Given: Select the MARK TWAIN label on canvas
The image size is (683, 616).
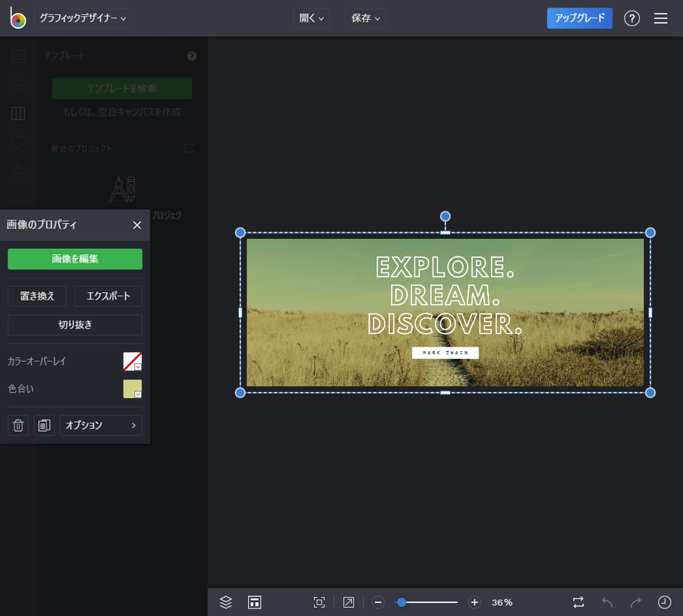Looking at the screenshot, I should pyautogui.click(x=445, y=353).
